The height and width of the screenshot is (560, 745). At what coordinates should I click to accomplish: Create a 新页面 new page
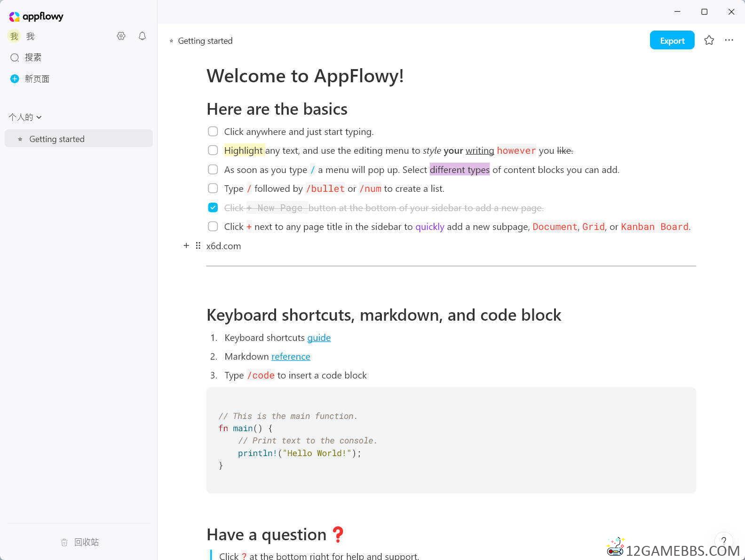[x=37, y=79]
